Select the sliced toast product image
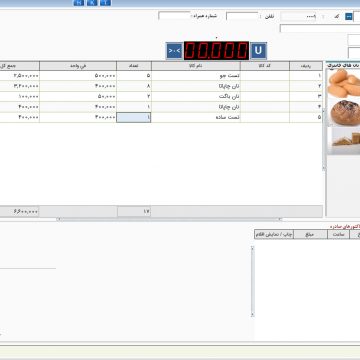This screenshot has height=360, width=360. click(343, 141)
